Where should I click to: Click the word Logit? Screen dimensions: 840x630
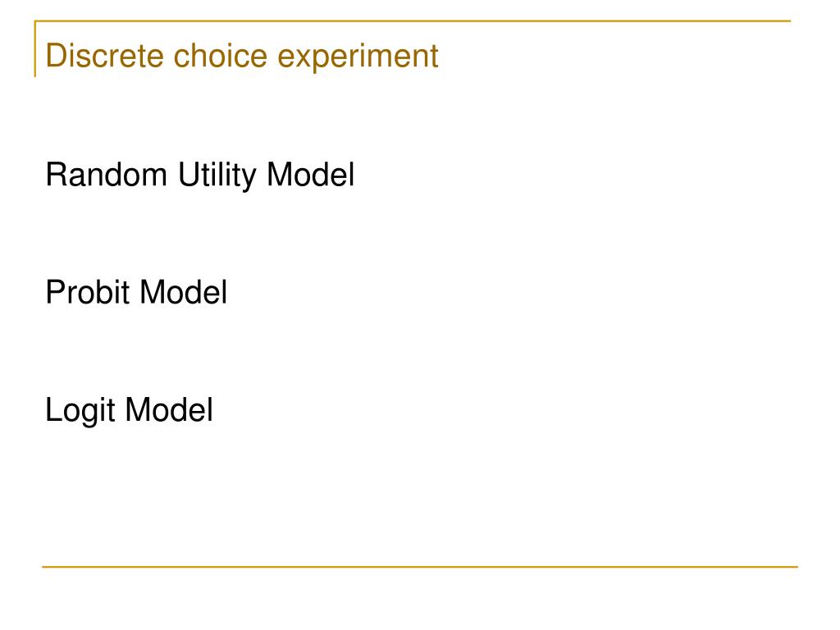tap(80, 411)
